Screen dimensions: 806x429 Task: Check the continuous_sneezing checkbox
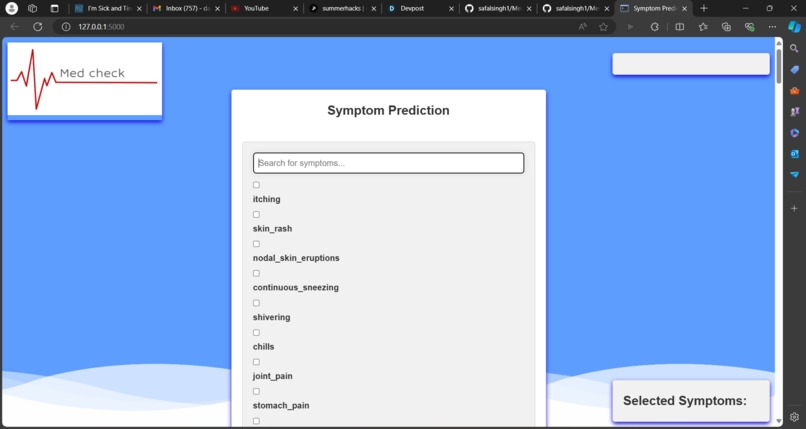256,273
